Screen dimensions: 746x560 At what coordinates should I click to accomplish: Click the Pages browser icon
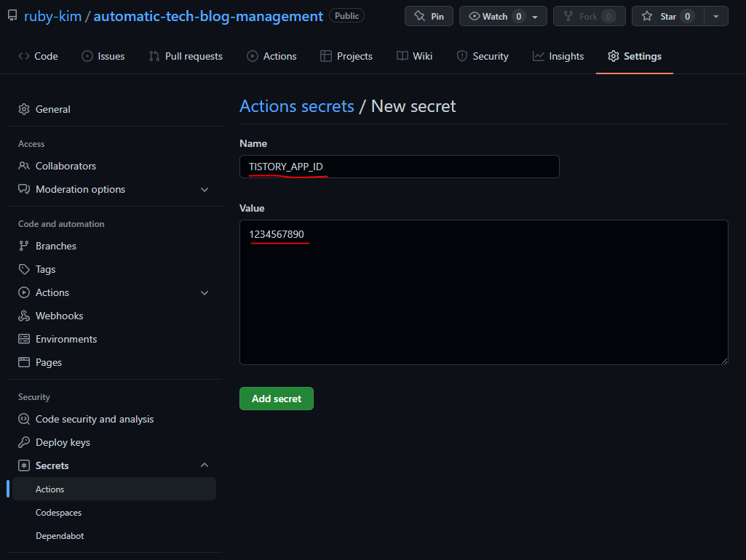point(24,362)
